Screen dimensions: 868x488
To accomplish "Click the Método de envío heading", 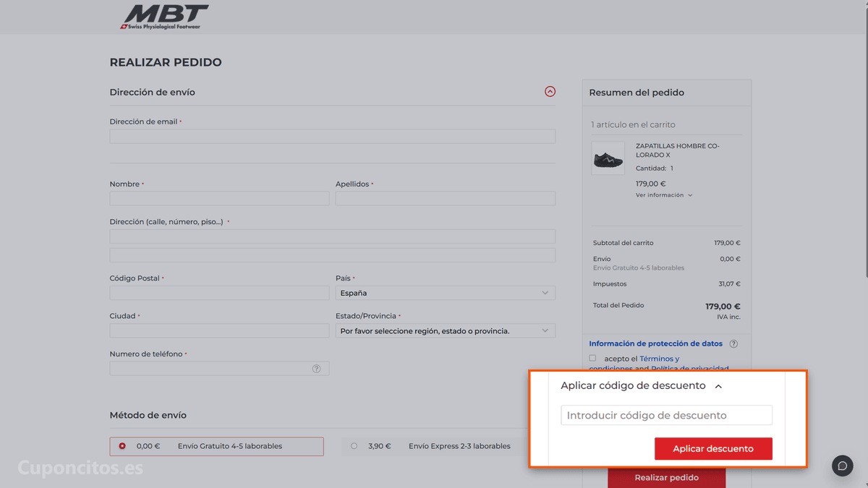I will 148,415.
